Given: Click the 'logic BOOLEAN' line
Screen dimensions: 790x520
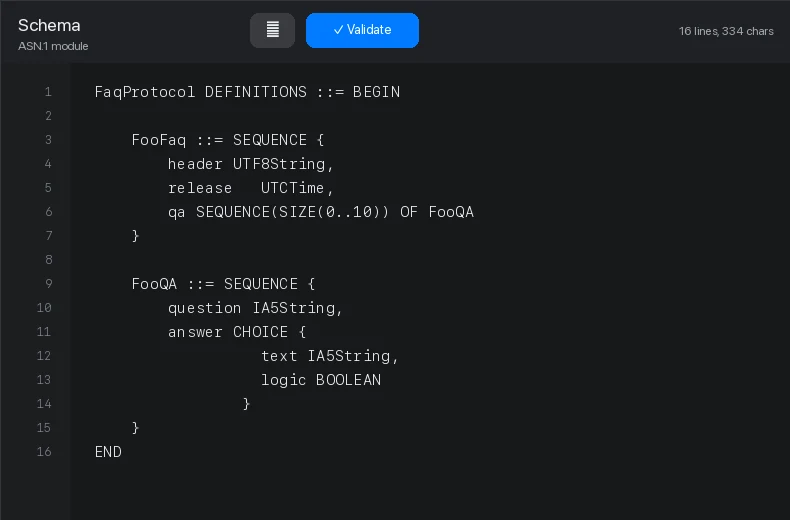Looking at the screenshot, I should 321,380.
